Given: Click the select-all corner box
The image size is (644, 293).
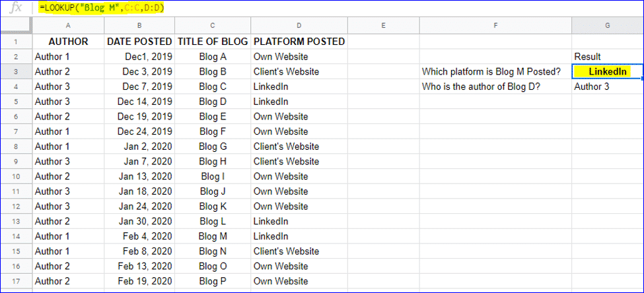Looking at the screenshot, I should (16, 26).
